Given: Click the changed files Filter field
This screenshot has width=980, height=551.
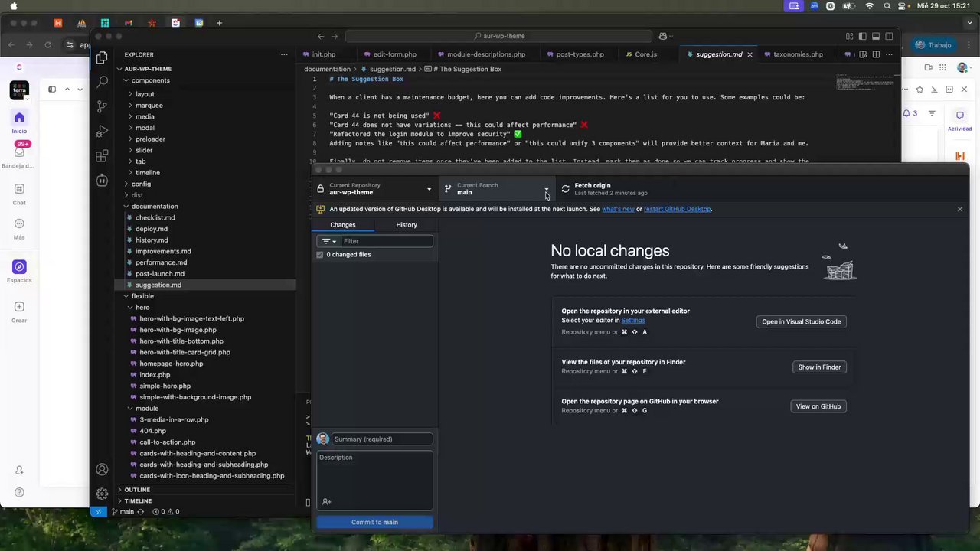Looking at the screenshot, I should tap(387, 241).
